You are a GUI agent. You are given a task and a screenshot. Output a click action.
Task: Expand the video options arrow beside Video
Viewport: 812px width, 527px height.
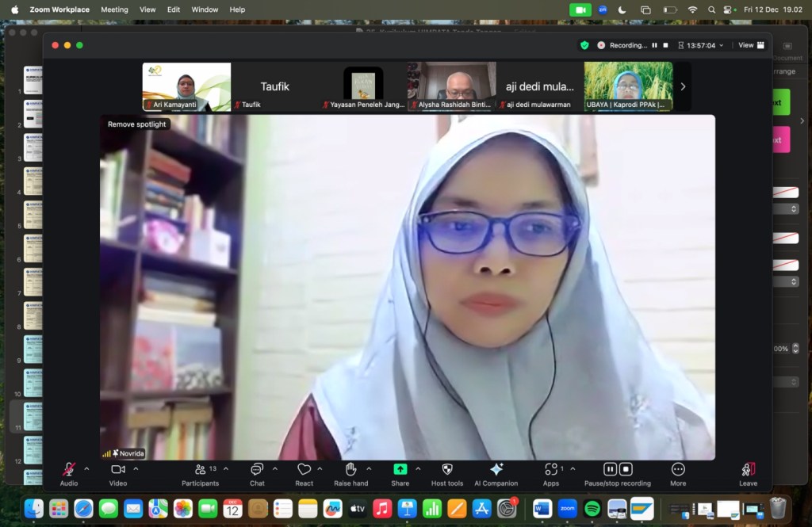[136, 468]
